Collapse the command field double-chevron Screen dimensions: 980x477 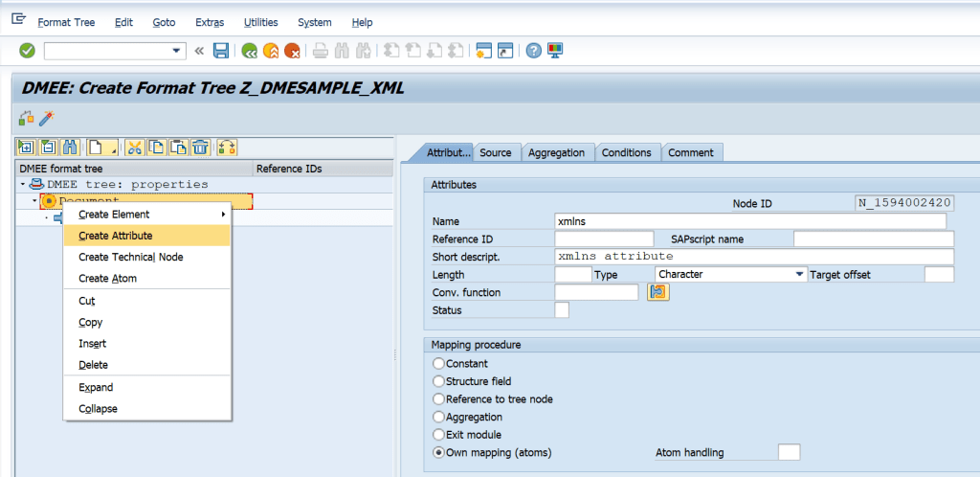(x=199, y=51)
